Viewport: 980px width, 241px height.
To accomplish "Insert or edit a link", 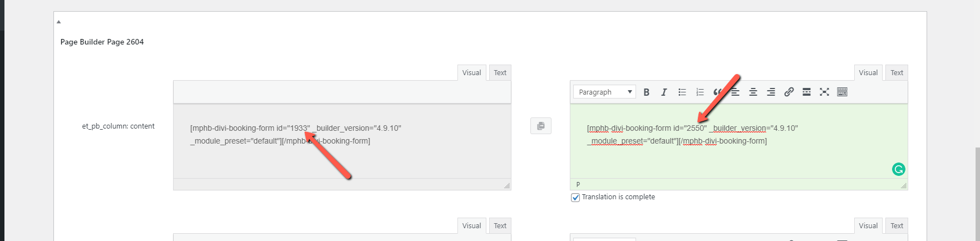I will [x=789, y=92].
